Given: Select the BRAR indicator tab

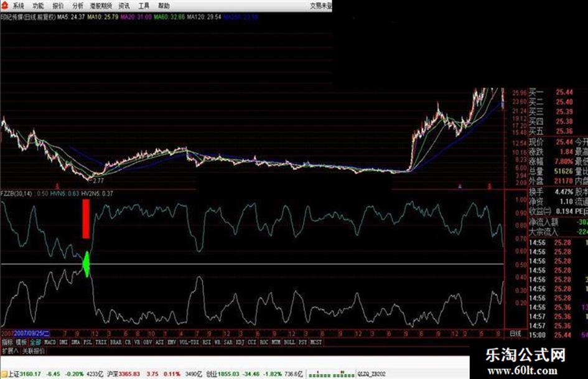Looking at the screenshot, I should [116, 342].
